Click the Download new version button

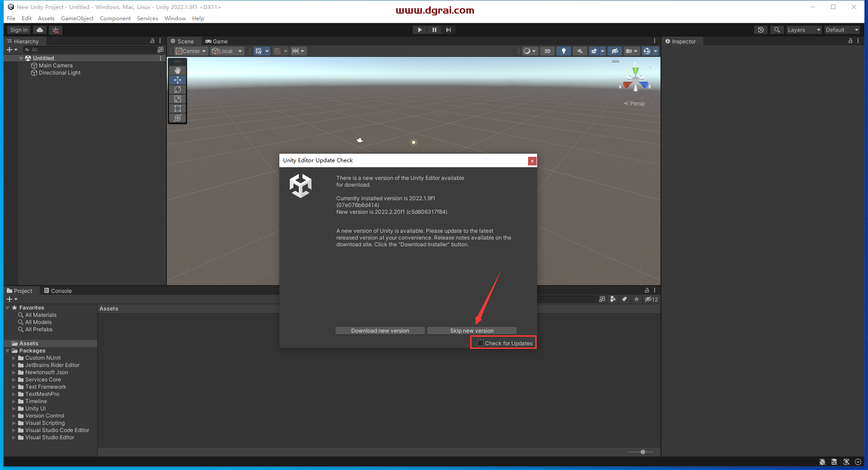(x=380, y=330)
